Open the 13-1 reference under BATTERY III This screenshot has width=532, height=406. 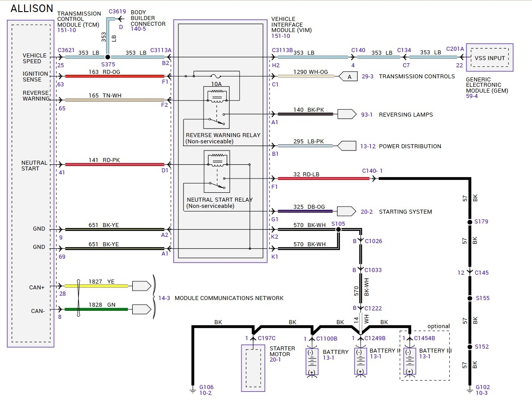click(425, 357)
